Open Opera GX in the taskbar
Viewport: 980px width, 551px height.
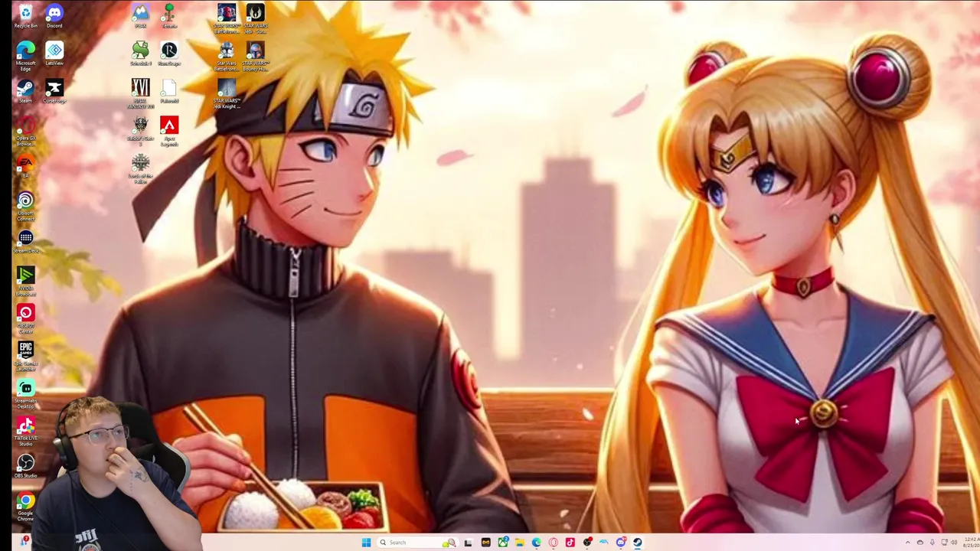point(553,543)
